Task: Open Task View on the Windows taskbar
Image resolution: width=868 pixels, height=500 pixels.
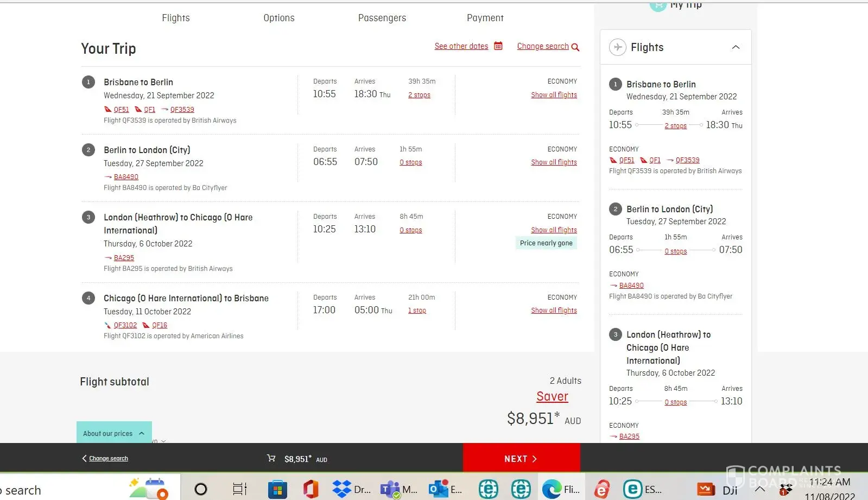Action: click(240, 489)
